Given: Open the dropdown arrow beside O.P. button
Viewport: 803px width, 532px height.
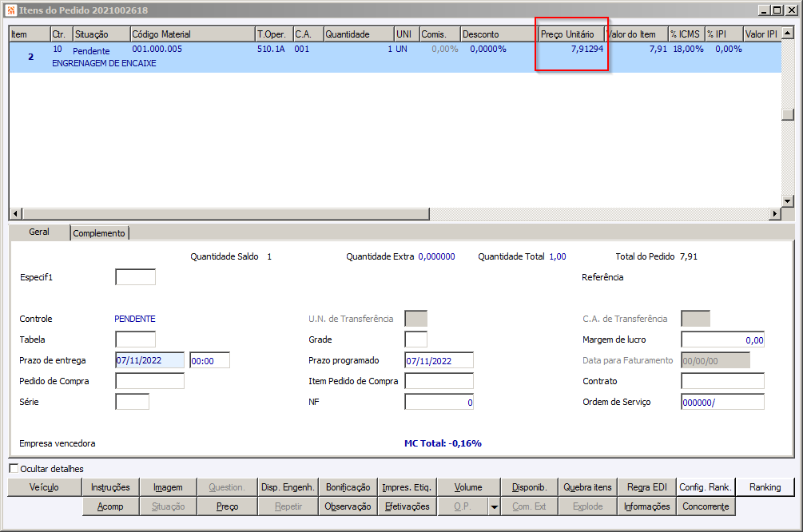Looking at the screenshot, I should 495,507.
